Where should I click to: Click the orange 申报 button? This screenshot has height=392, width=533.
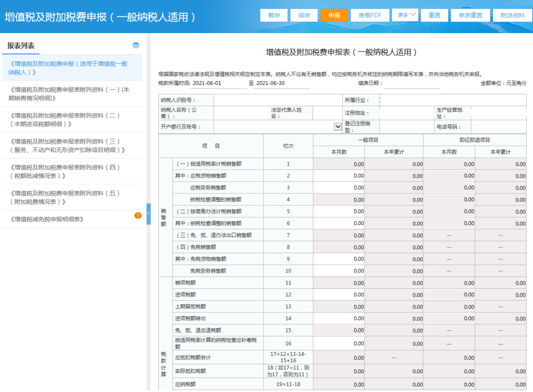[x=334, y=15]
